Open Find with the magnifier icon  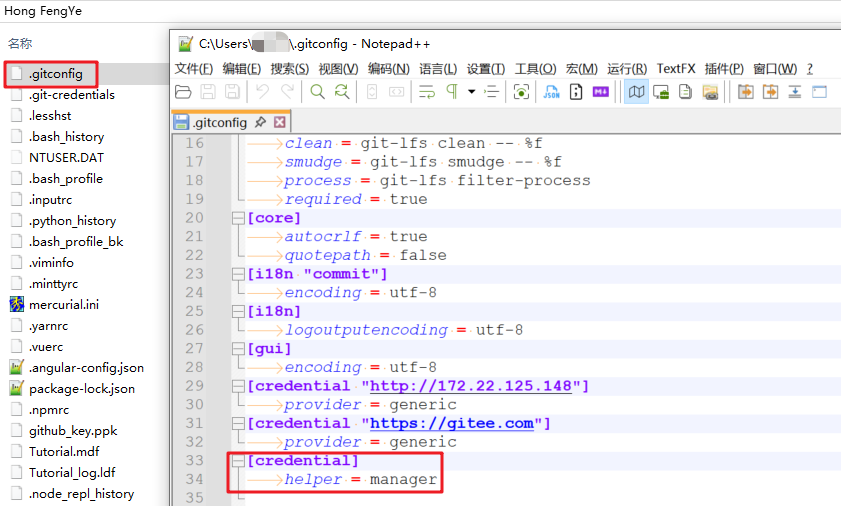[317, 92]
